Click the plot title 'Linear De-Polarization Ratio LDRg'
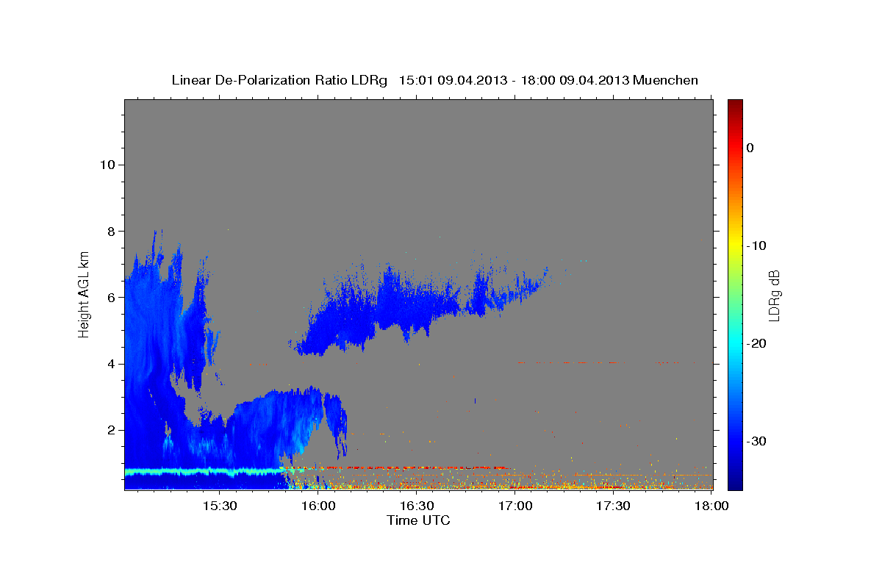Image resolution: width=882 pixels, height=588 pixels. coord(279,80)
